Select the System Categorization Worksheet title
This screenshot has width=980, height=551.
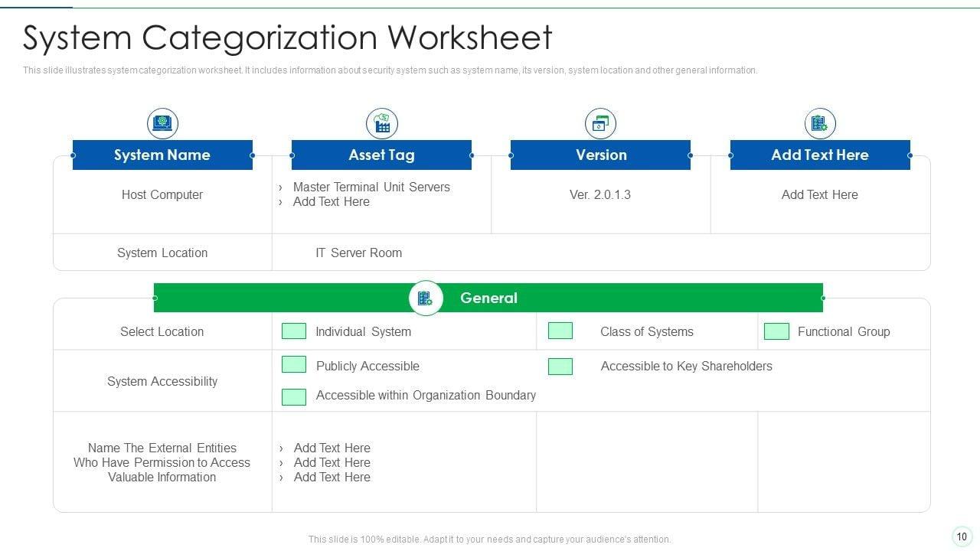[288, 37]
